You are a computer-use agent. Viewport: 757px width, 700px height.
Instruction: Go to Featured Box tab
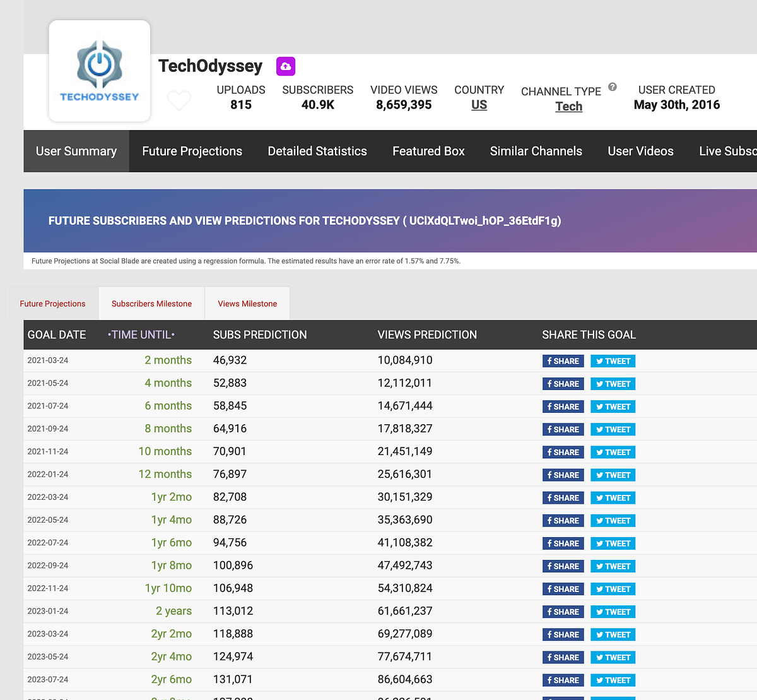pos(428,151)
